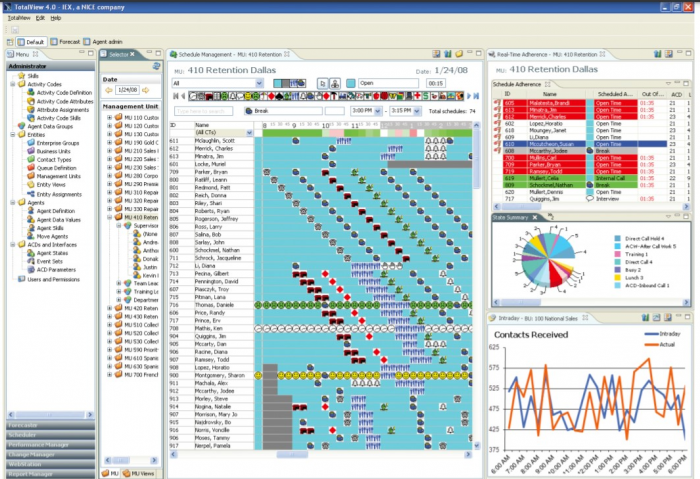Click the Selector refresh icon
This screenshot has height=479, width=700.
156,66
